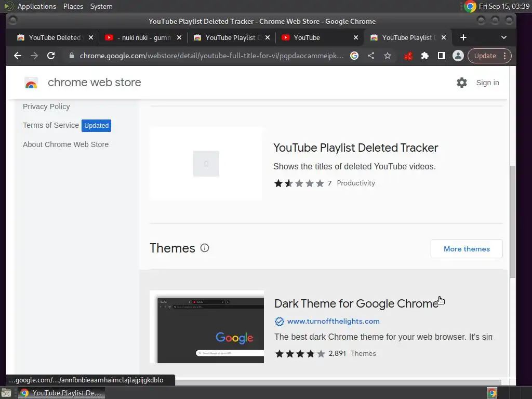This screenshot has width=532, height=399.
Task: Open Chrome Web Store settings gear
Action: (x=462, y=83)
